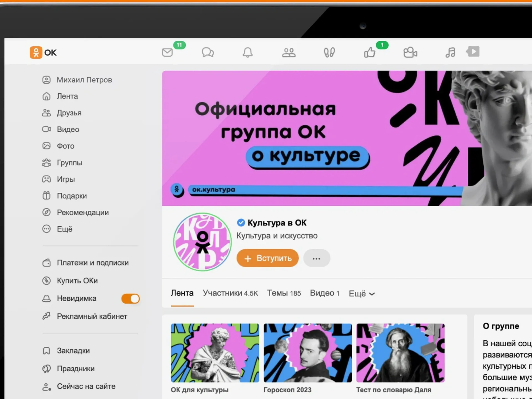Viewport: 532px width, 399px height.
Task: Click the play video icon in header
Action: (x=473, y=52)
